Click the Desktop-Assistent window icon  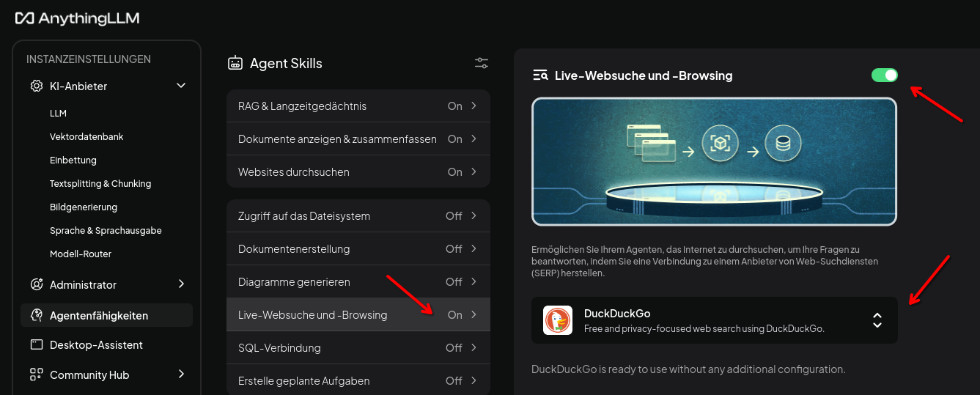(x=36, y=344)
